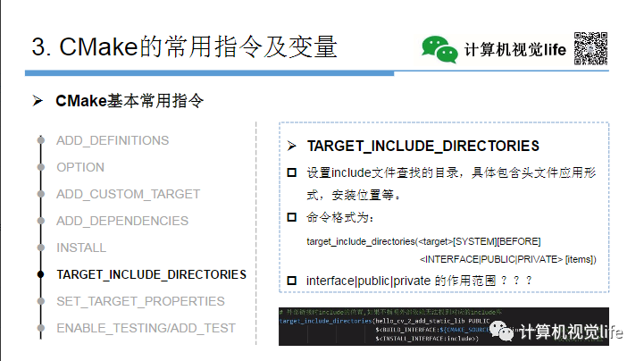
Task: Select ADD_DEPENDENCIES in the command list
Action: (122, 221)
